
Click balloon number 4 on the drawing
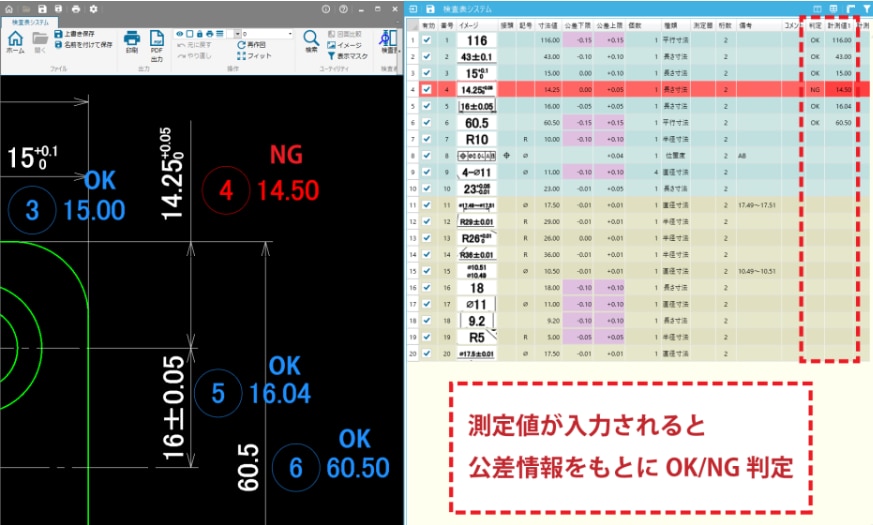225,190
